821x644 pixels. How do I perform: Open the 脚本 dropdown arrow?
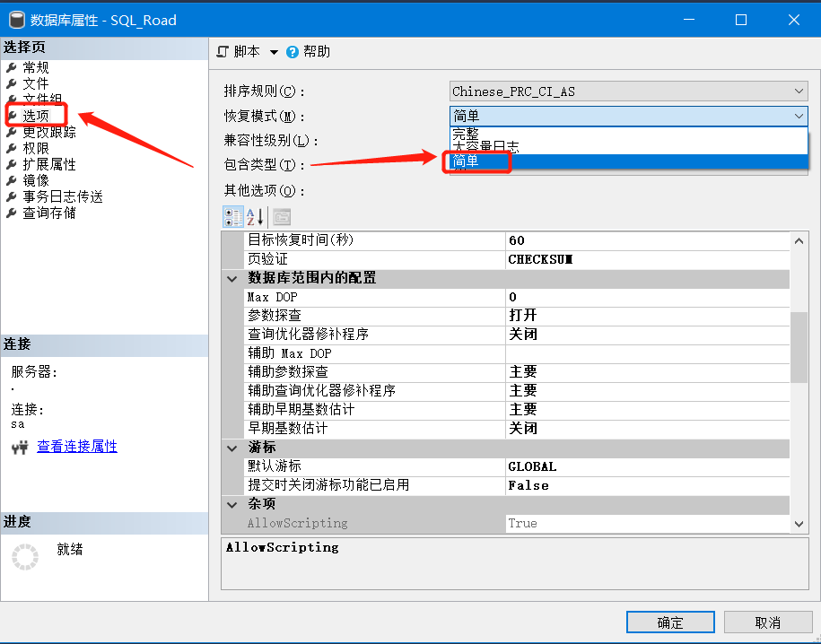coord(274,52)
